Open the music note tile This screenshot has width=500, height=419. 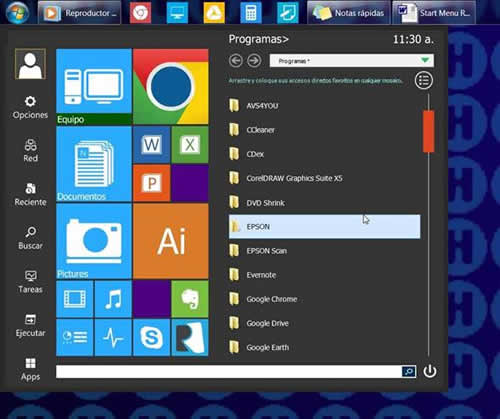tap(113, 299)
